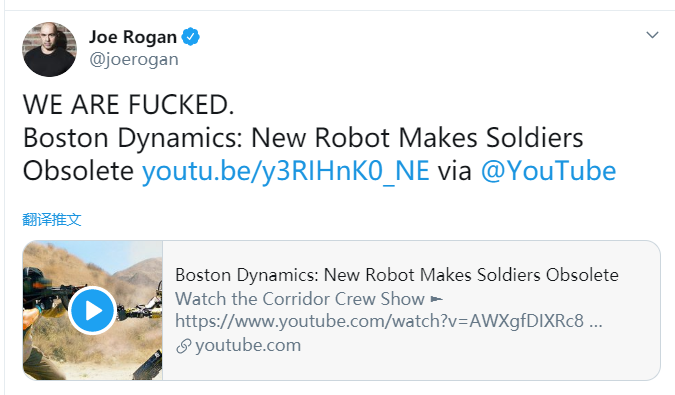Click the @joerogan handle
Viewport: 675px width, 395px height.
coord(134,59)
